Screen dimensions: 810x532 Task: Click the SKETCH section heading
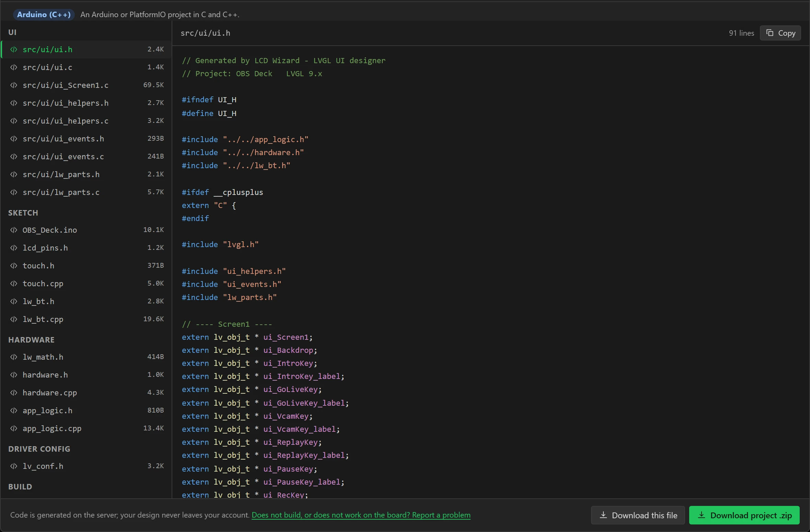point(23,213)
